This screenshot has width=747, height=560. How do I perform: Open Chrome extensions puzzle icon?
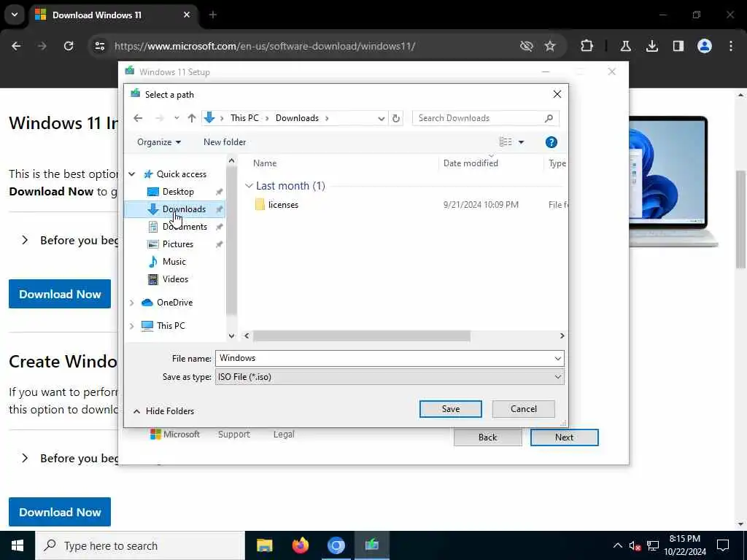pos(587,46)
